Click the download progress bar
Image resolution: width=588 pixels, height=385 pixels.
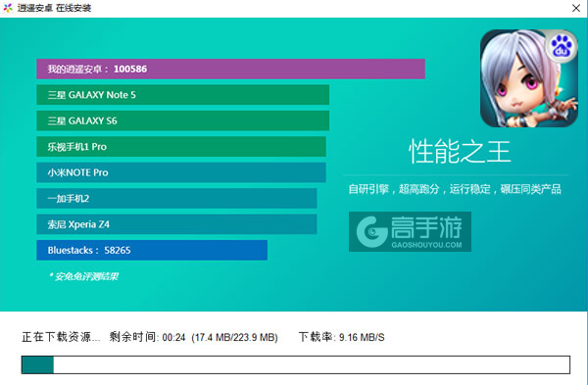tap(296, 364)
